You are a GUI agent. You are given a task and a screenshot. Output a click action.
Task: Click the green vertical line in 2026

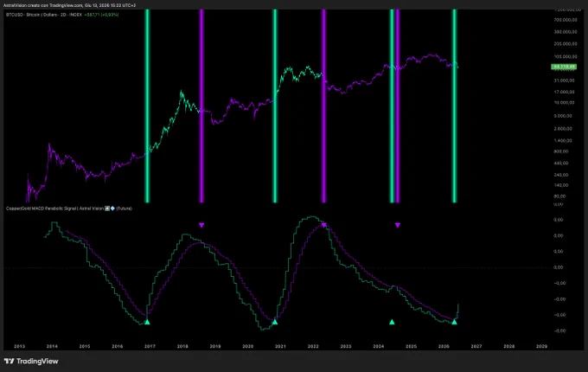(x=454, y=106)
